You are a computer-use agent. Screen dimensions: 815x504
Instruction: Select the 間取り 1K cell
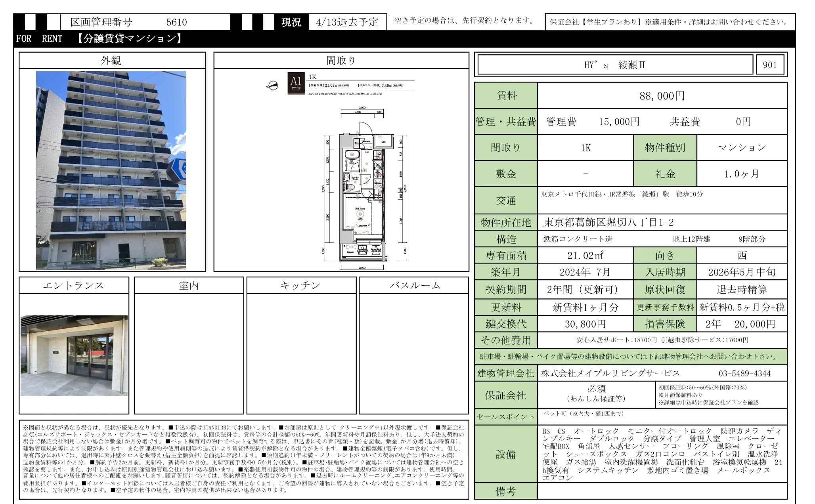click(x=586, y=147)
